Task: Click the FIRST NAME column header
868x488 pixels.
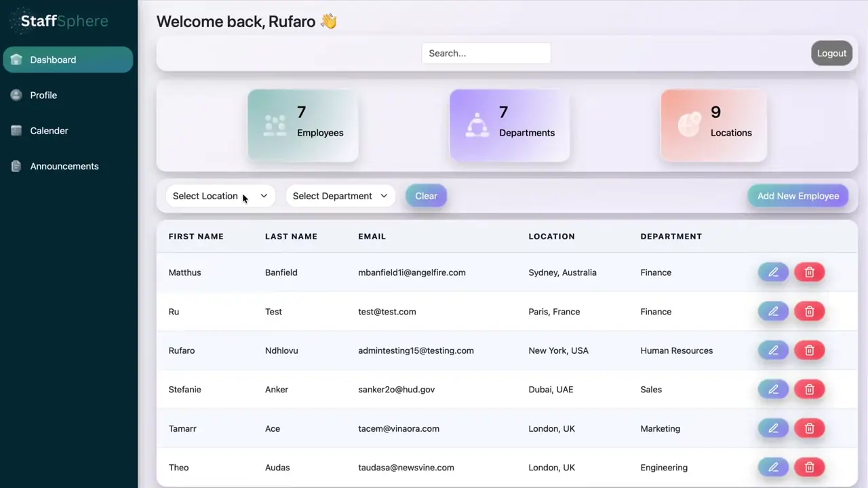Action: tap(196, 237)
